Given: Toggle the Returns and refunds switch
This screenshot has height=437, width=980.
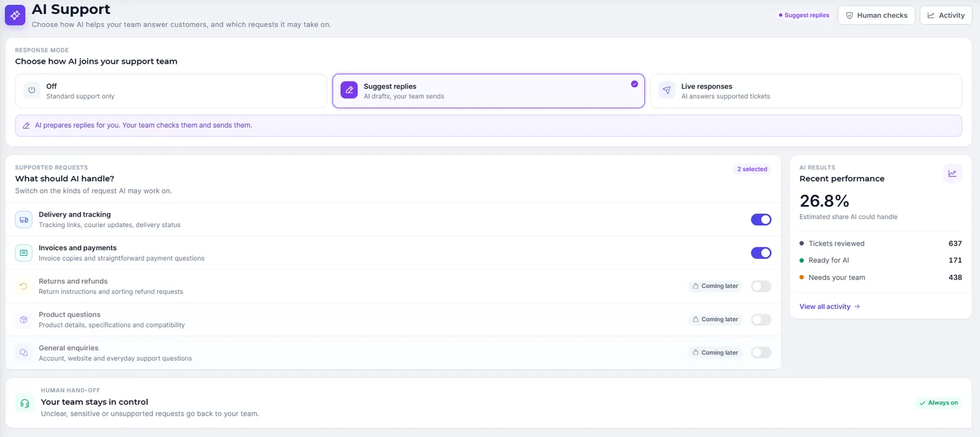Looking at the screenshot, I should [761, 286].
